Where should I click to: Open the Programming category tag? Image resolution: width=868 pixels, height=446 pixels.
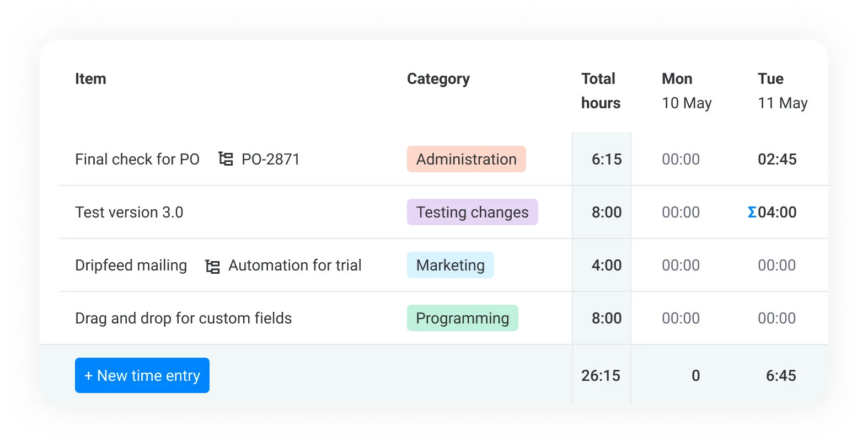tap(463, 318)
